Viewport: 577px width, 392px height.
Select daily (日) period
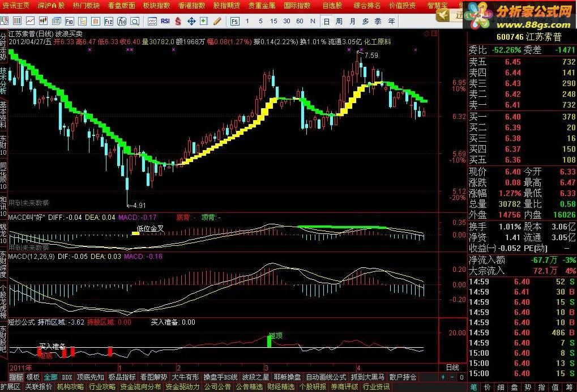326,22
